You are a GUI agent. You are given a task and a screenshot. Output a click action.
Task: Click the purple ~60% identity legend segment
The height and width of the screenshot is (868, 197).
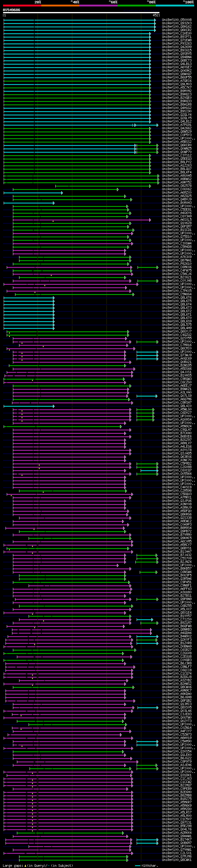98,6
